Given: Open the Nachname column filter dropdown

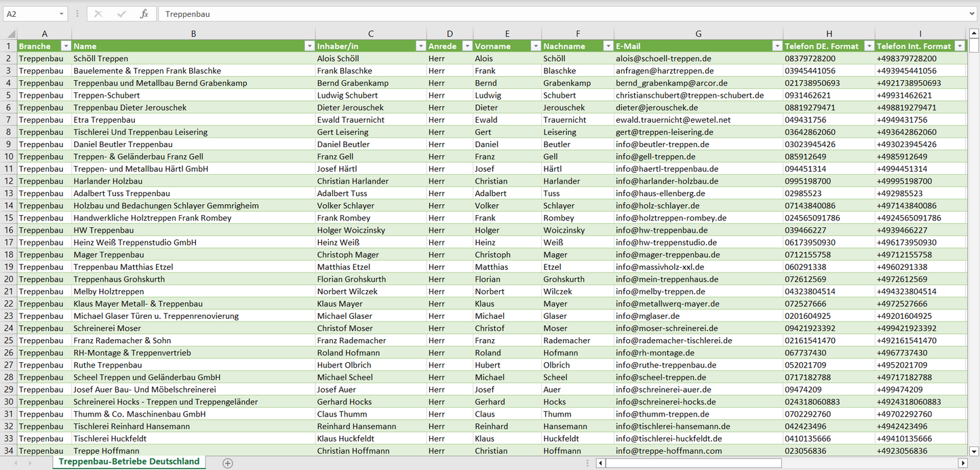Looking at the screenshot, I should (x=608, y=46).
